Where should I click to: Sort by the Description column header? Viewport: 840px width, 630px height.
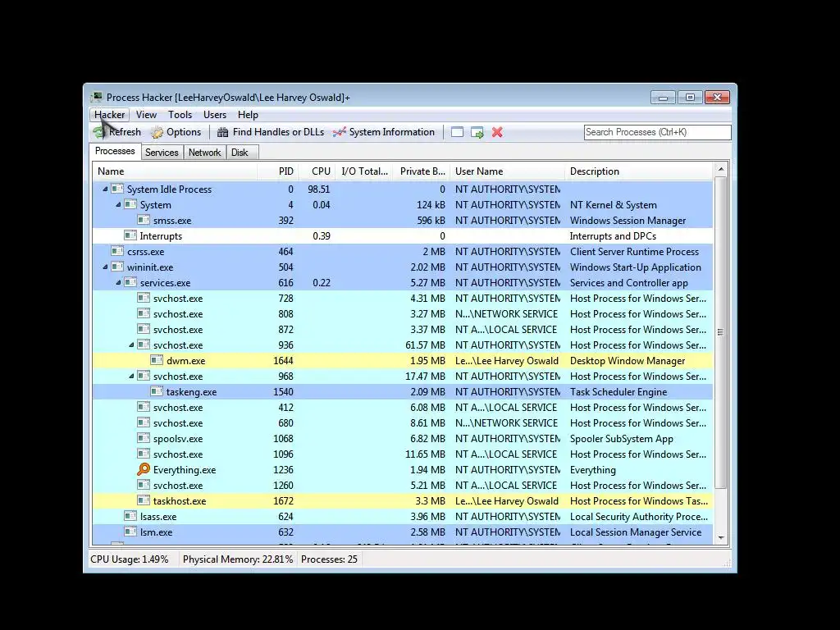point(639,171)
